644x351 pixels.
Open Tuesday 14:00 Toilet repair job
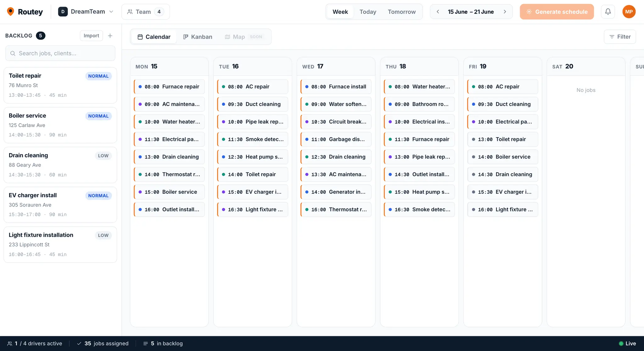point(253,174)
